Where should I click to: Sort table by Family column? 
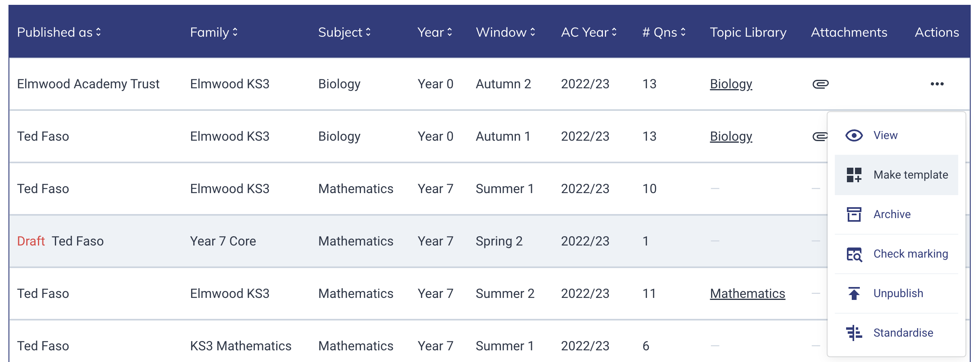(x=214, y=32)
